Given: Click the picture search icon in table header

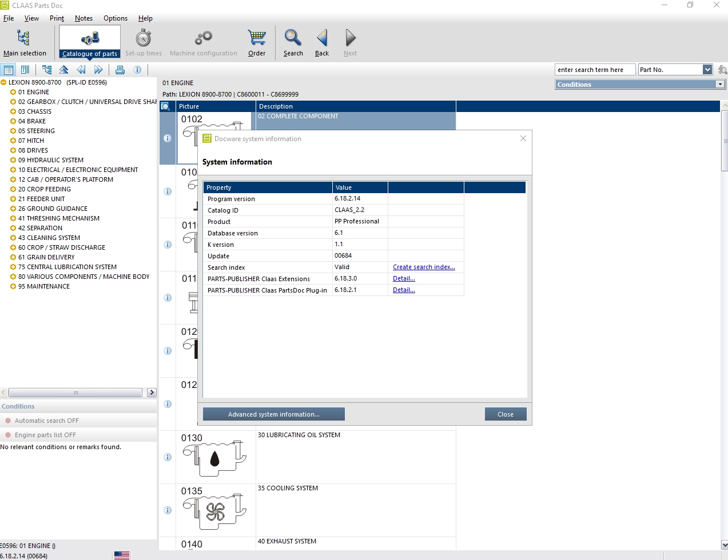Looking at the screenshot, I should pos(165,106).
